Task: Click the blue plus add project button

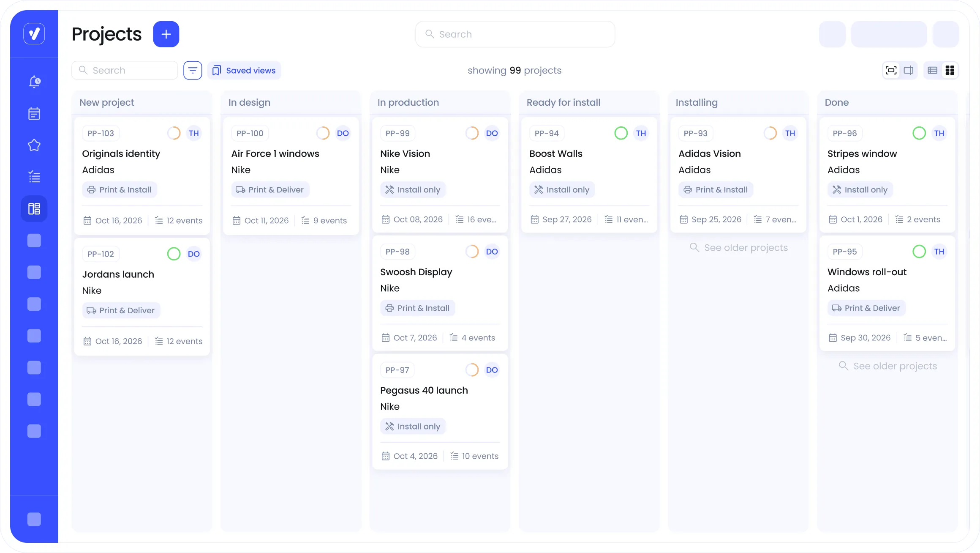Action: [166, 34]
